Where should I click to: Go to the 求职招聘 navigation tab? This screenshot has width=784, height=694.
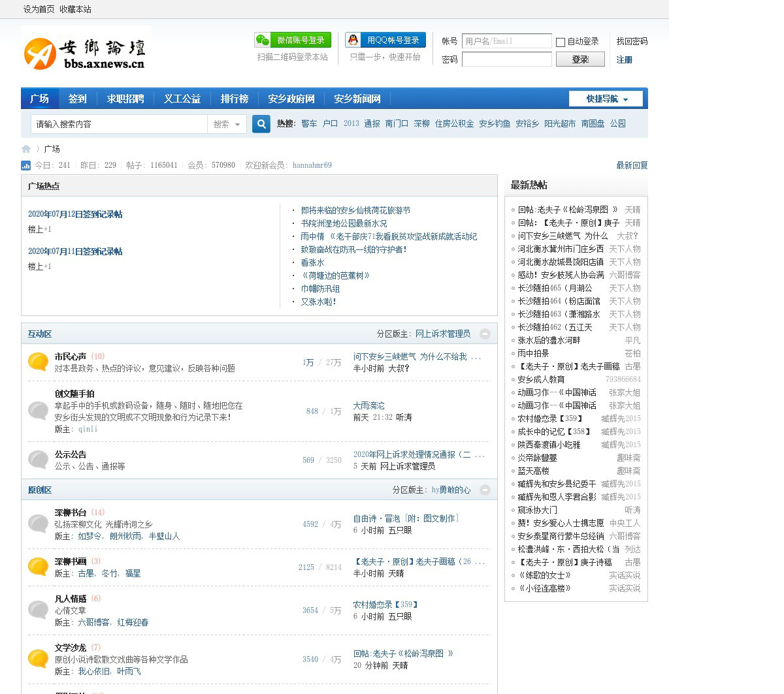(x=125, y=99)
